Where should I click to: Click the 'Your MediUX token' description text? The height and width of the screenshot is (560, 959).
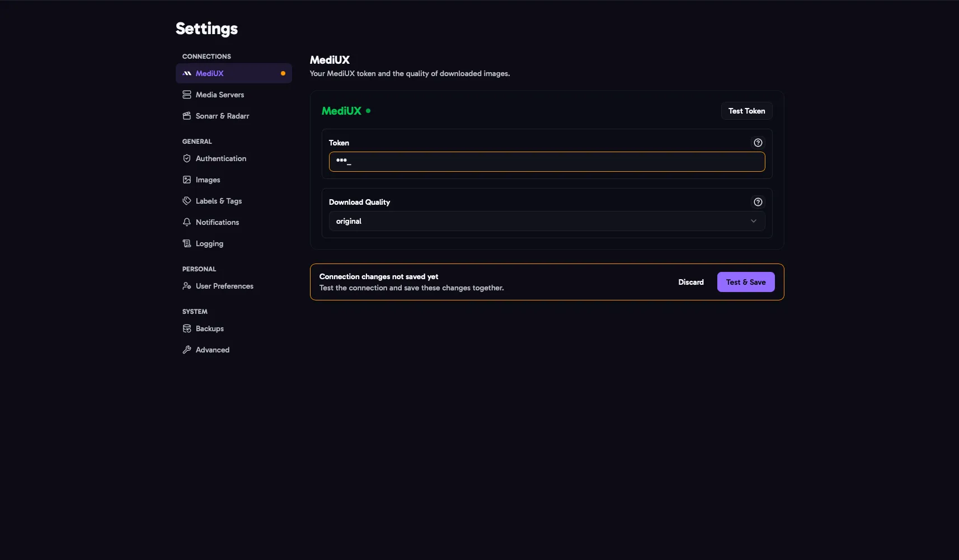410,73
